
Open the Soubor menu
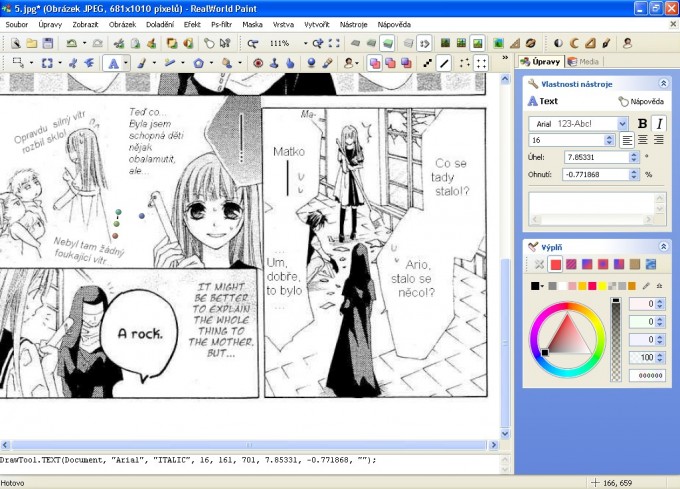16,25
